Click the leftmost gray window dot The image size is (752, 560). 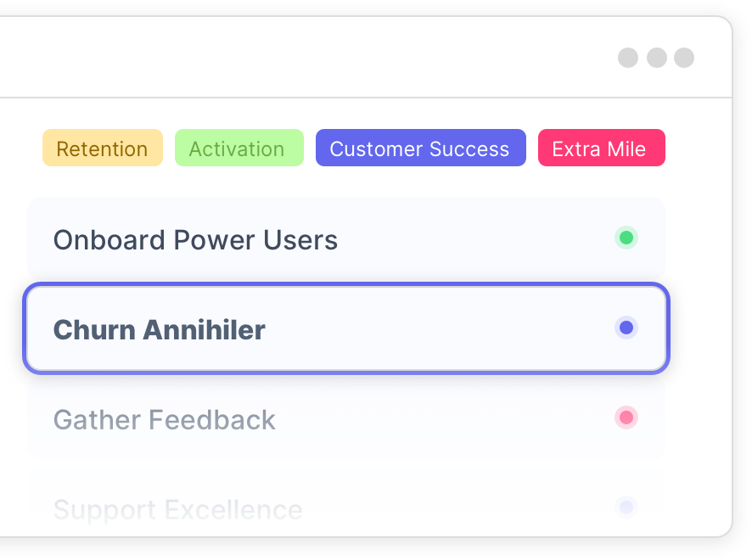628,58
